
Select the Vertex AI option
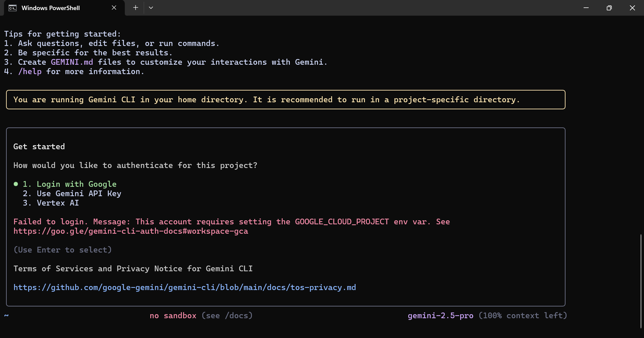coord(51,203)
